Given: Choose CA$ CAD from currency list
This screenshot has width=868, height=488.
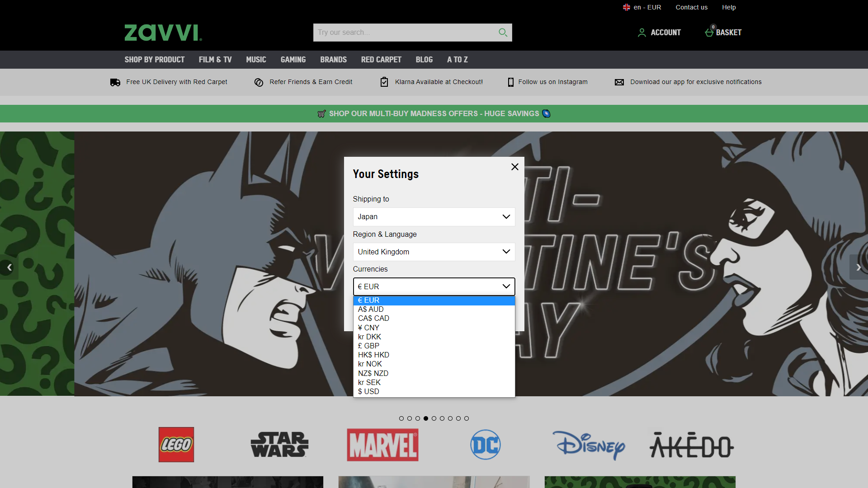Looking at the screenshot, I should click(434, 319).
